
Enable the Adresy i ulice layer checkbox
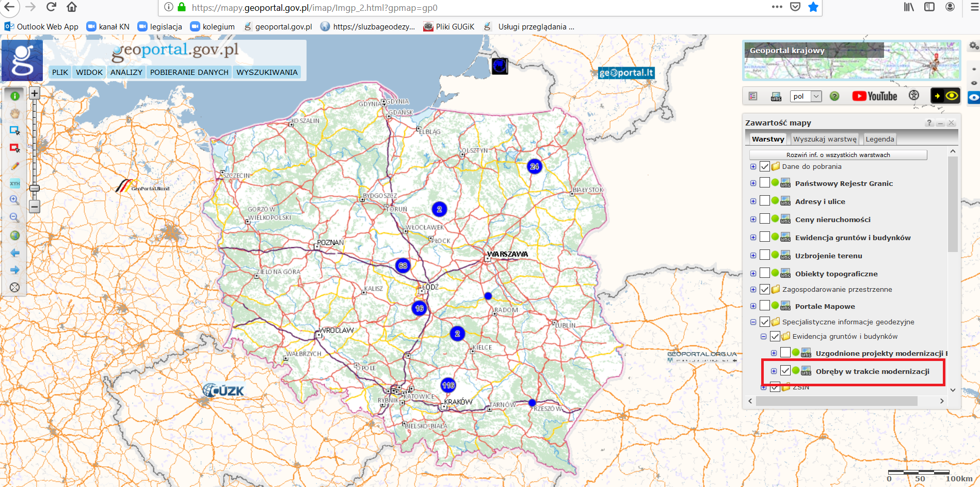pos(765,201)
